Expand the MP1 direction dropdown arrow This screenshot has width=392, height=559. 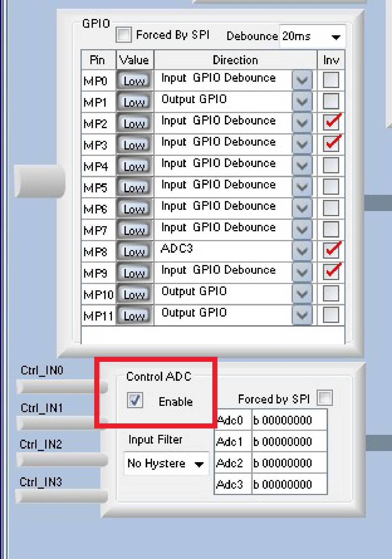(302, 102)
